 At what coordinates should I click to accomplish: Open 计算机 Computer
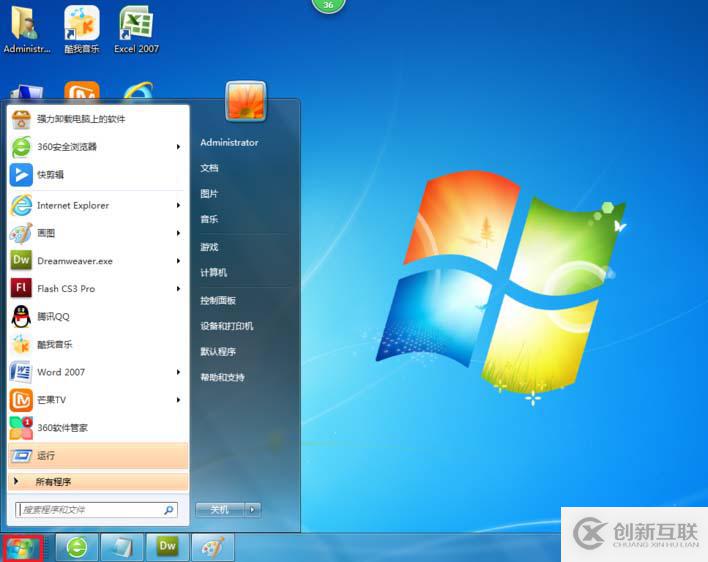214,273
